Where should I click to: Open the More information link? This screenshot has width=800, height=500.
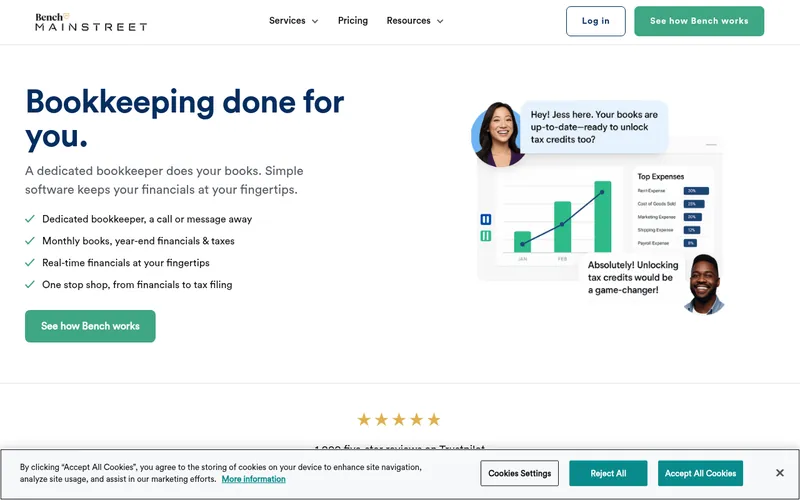click(x=254, y=479)
